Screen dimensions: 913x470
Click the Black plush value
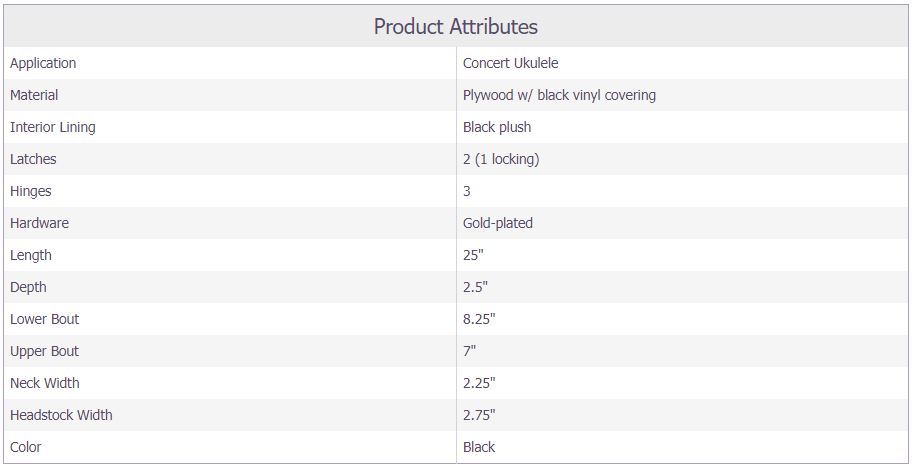pos(497,127)
